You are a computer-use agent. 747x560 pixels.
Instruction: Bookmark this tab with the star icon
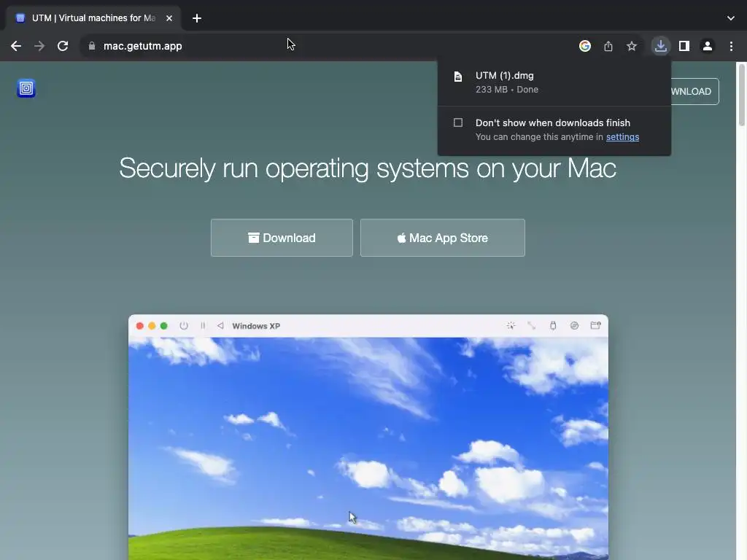pos(632,46)
